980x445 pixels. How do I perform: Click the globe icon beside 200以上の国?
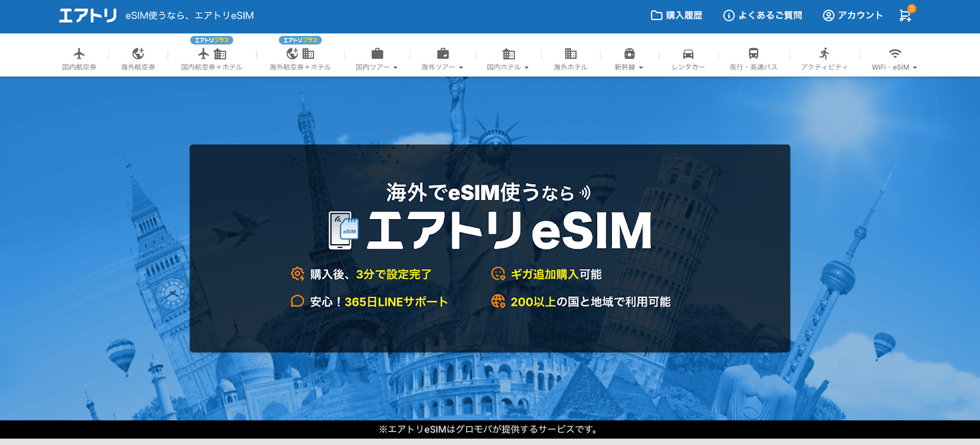[498, 301]
